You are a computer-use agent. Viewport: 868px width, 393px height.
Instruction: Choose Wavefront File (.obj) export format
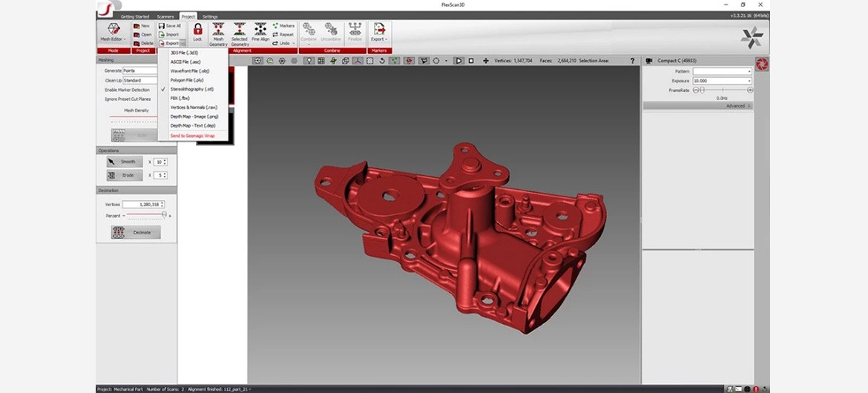point(190,71)
